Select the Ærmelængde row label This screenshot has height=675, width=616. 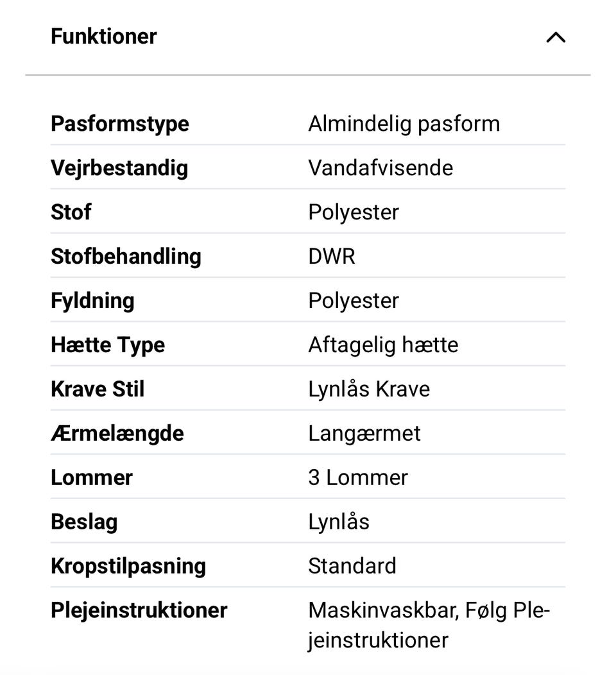[117, 433]
